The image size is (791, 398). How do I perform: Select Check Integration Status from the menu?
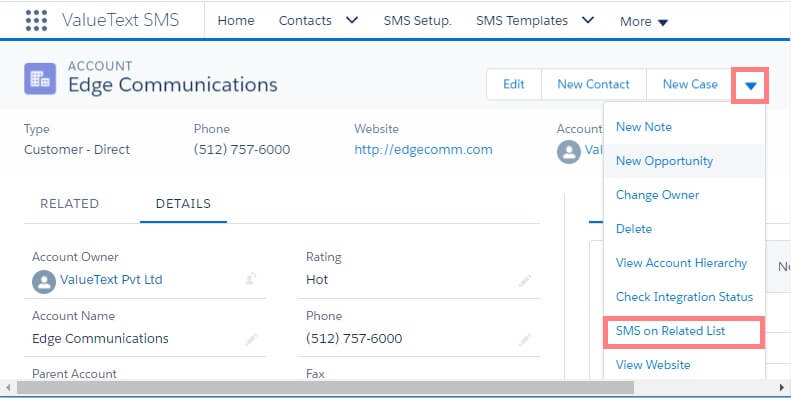(x=684, y=297)
